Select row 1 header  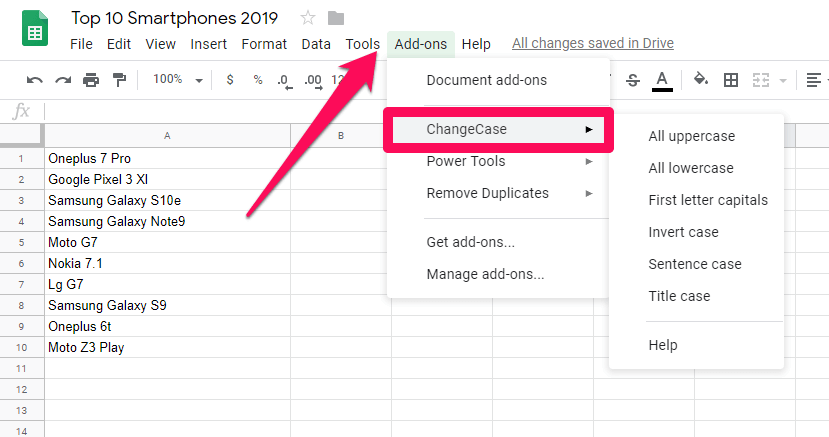(22, 159)
